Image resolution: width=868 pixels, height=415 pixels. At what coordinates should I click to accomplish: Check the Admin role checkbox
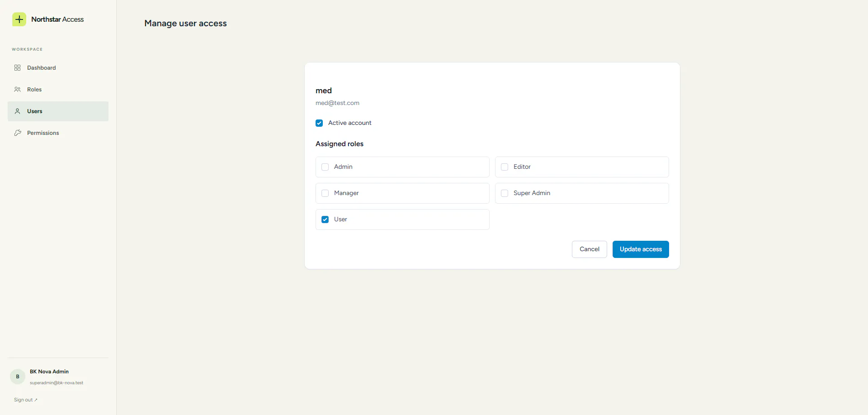coord(325,167)
